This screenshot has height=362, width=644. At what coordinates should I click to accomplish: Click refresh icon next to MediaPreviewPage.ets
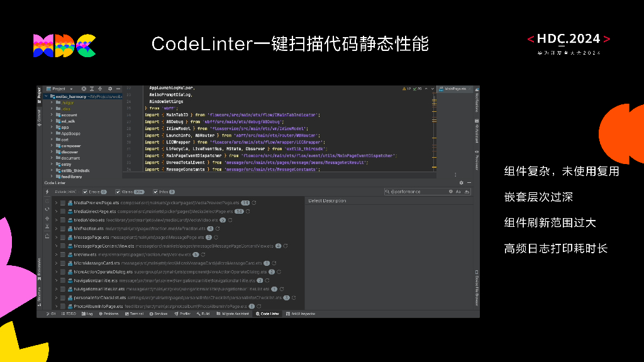click(255, 202)
